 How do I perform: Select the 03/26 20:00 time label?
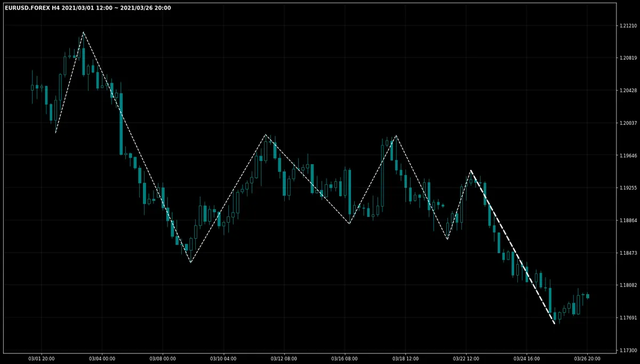click(x=588, y=359)
